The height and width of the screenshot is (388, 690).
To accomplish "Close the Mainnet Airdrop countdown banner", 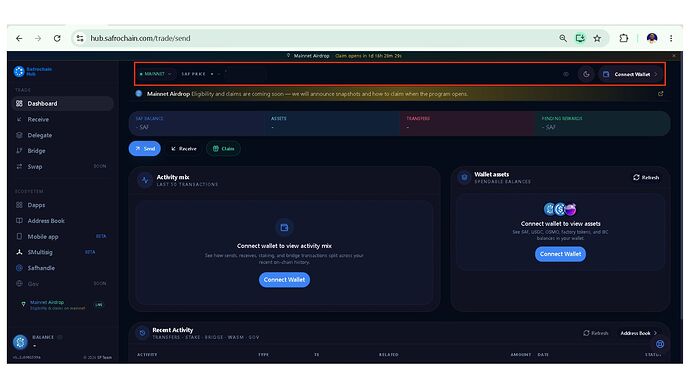I will [x=674, y=56].
